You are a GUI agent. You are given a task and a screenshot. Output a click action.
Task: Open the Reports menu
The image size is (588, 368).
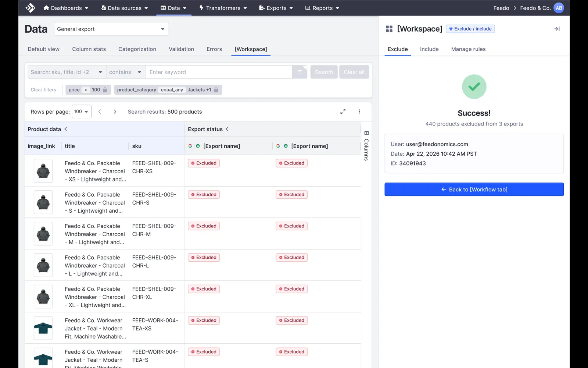[x=322, y=8]
